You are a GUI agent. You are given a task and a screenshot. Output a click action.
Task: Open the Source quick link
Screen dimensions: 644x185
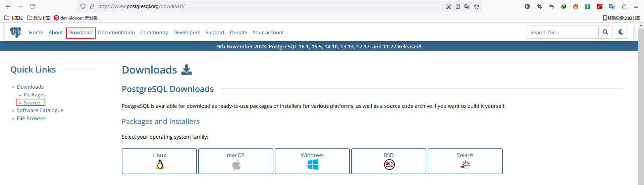pyautogui.click(x=32, y=102)
